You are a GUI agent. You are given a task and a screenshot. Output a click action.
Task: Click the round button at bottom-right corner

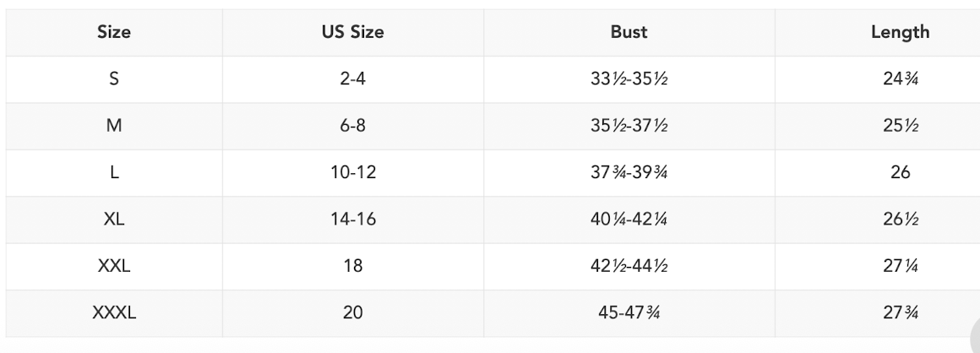(974, 337)
